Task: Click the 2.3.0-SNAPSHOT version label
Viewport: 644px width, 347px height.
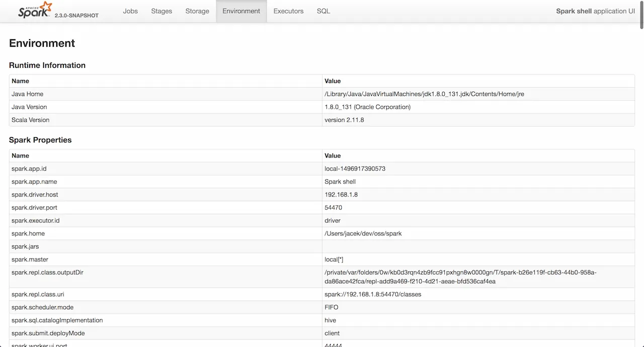Action: pos(76,16)
